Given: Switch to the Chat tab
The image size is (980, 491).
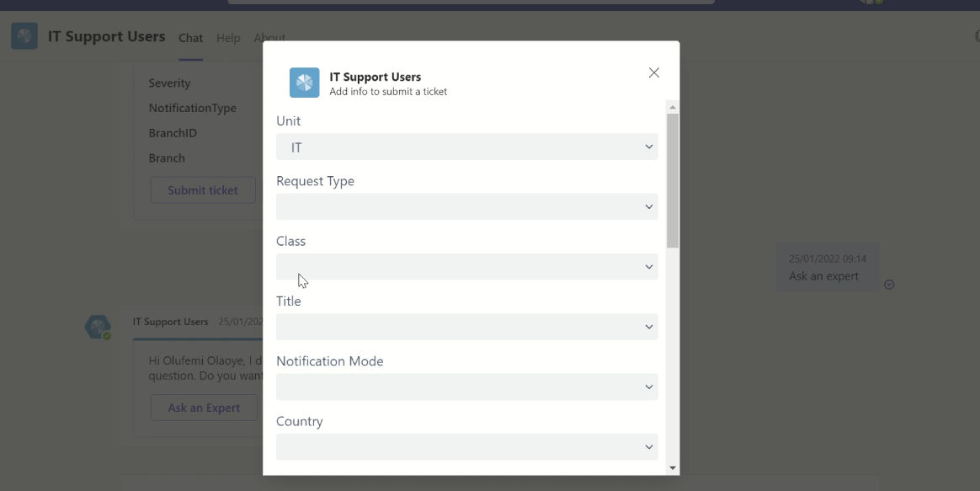Looking at the screenshot, I should (190, 38).
